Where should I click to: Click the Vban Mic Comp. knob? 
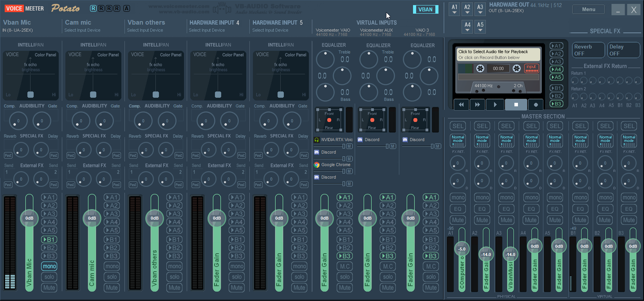[x=18, y=121]
